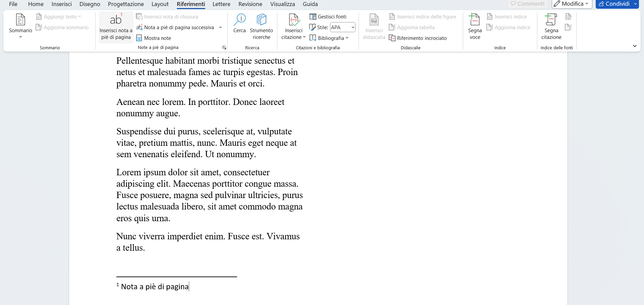
Task: Switch to the Revisione tab
Action: coord(250,4)
